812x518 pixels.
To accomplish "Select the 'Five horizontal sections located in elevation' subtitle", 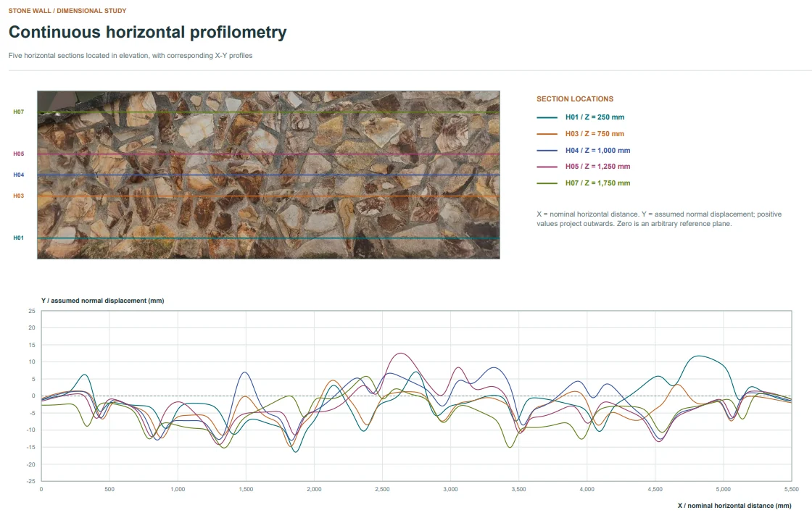I will point(130,55).
